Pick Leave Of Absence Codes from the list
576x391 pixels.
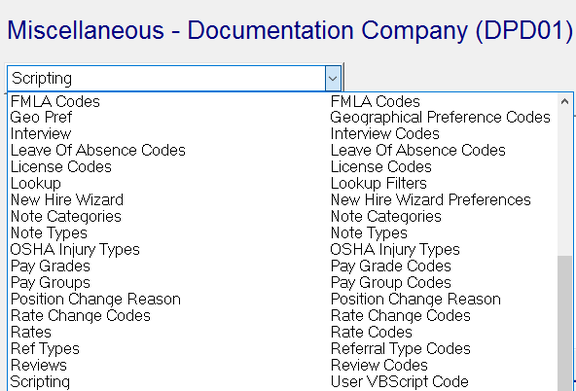(x=282, y=151)
